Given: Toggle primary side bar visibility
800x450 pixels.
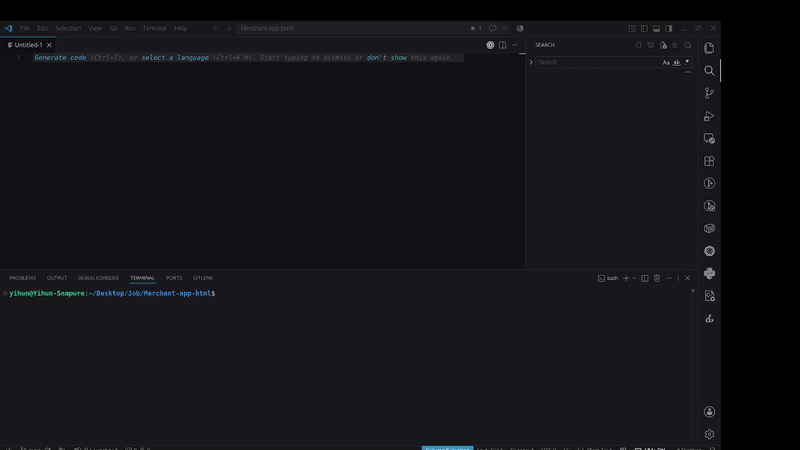Looking at the screenshot, I should 644,29.
